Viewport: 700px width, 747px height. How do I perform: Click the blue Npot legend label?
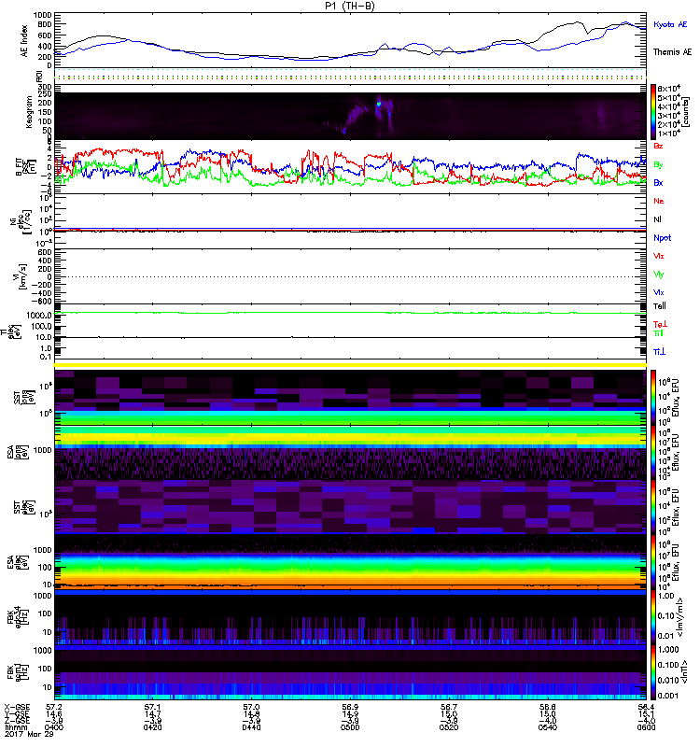(x=663, y=238)
